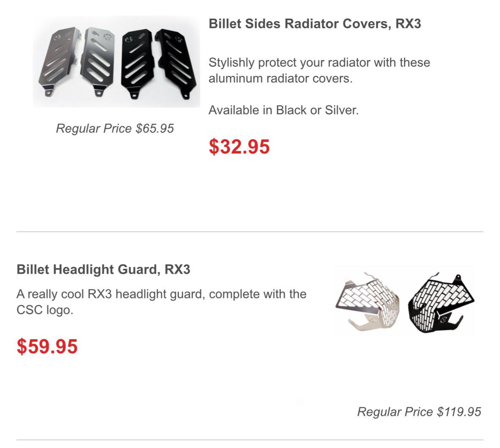Click the Available in Black or Silver text
The width and height of the screenshot is (500, 448).
[x=283, y=110]
